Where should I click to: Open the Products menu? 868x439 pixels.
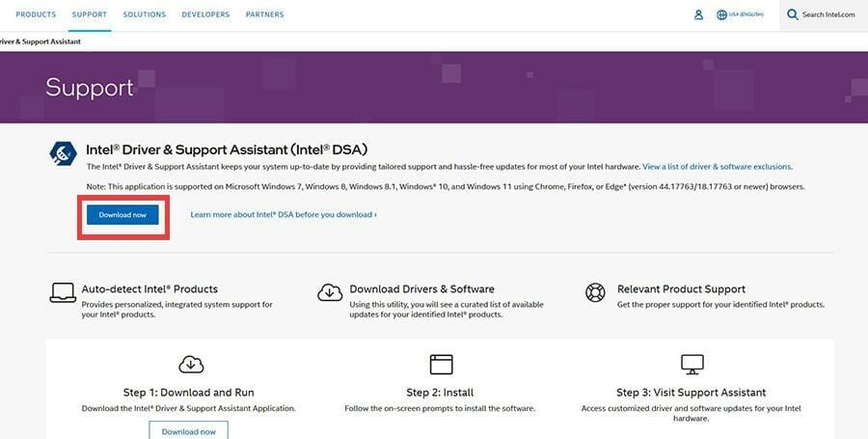tap(36, 14)
